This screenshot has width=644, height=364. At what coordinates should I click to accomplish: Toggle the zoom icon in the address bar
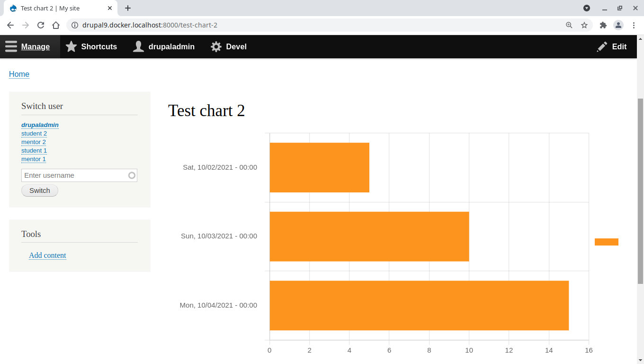pos(569,25)
